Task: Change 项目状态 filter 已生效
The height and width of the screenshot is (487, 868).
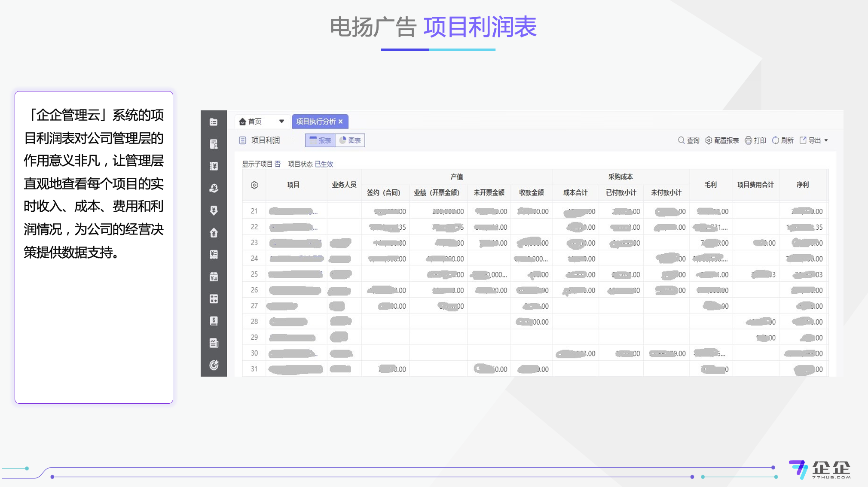Action: (324, 164)
